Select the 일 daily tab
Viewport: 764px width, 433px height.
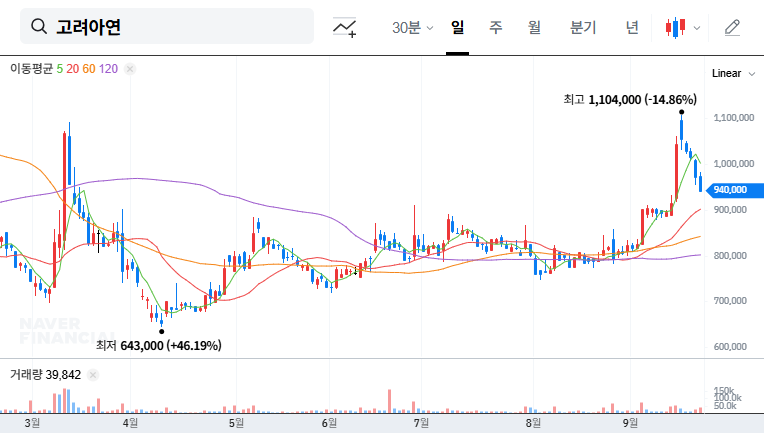[457, 27]
